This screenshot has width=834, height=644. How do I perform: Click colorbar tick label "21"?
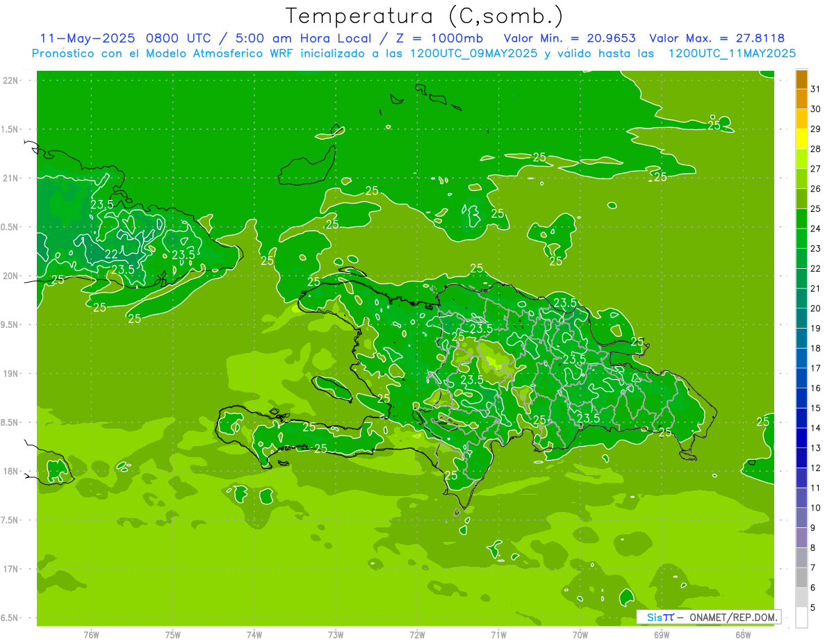tap(815, 288)
